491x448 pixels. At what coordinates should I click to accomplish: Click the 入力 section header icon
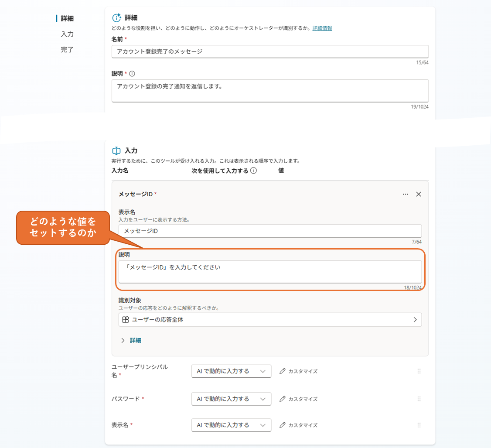(116, 150)
